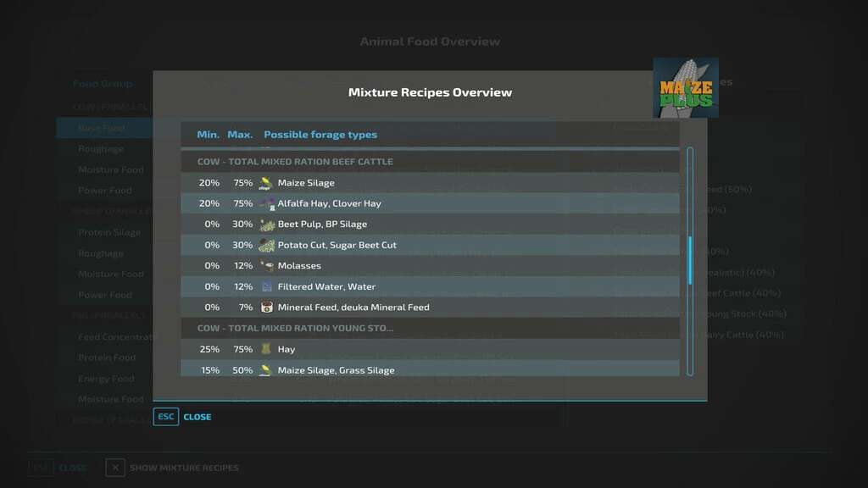Click the recipe list scrollbar handle
The width and height of the screenshot is (868, 488).
pos(690,261)
